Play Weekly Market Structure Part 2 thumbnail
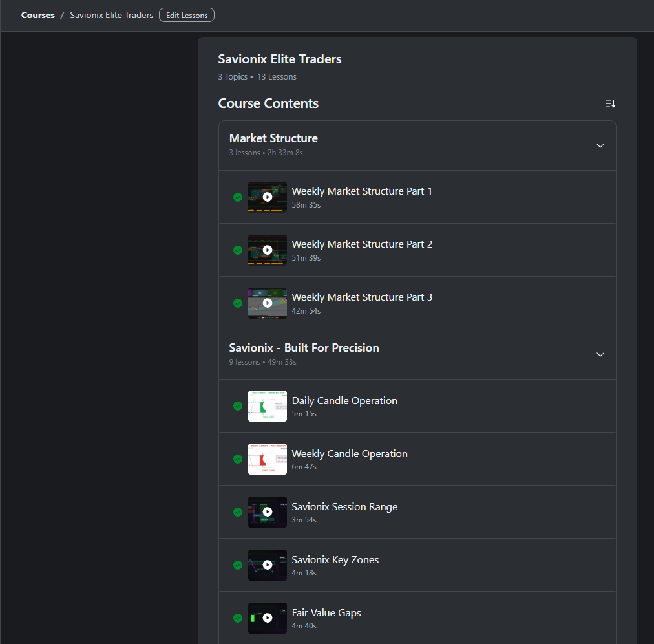654x644 pixels. [268, 250]
